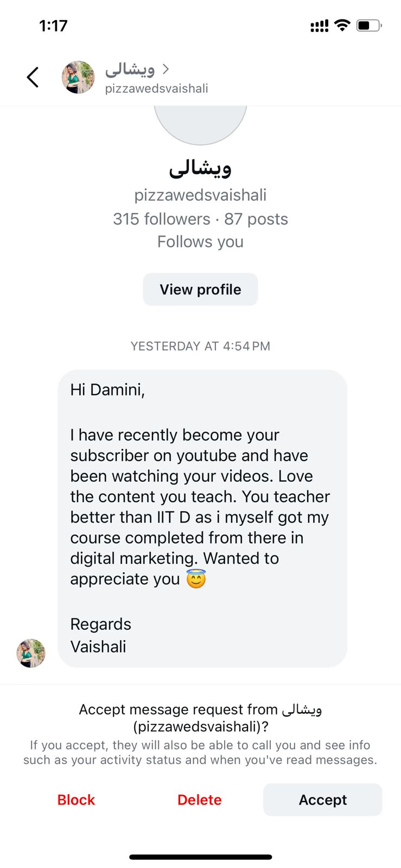This screenshot has height=868, width=401.
Task: Tap pizzawedsvaishali username in the header
Action: 156,88
